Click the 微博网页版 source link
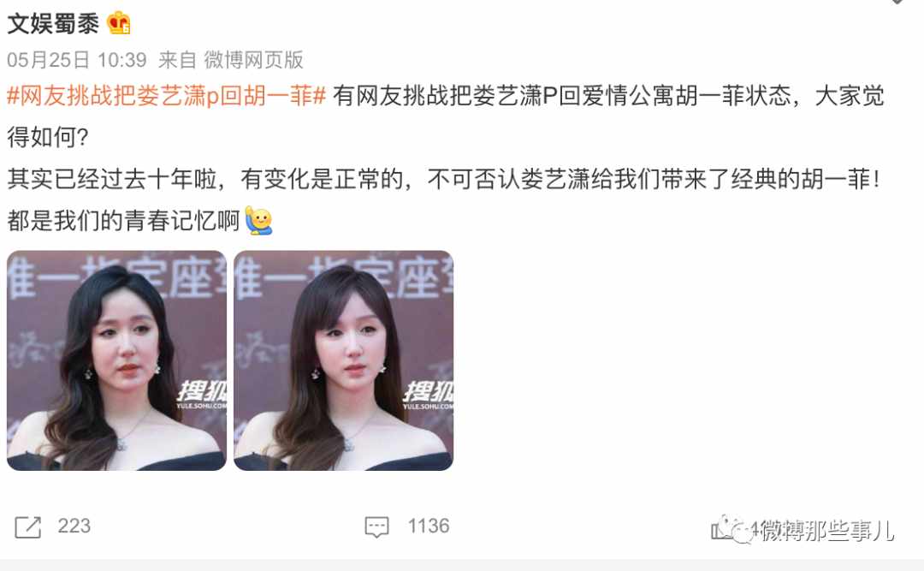 point(253,60)
